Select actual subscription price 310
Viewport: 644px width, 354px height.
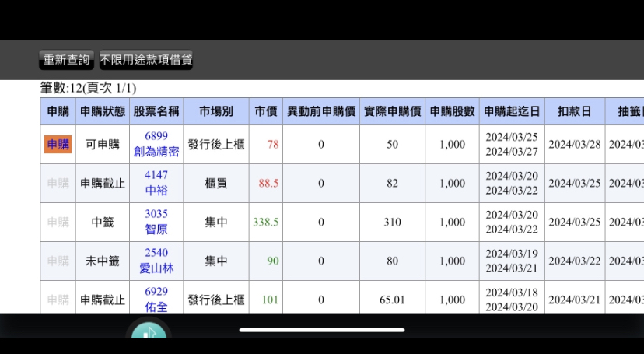pyautogui.click(x=392, y=223)
